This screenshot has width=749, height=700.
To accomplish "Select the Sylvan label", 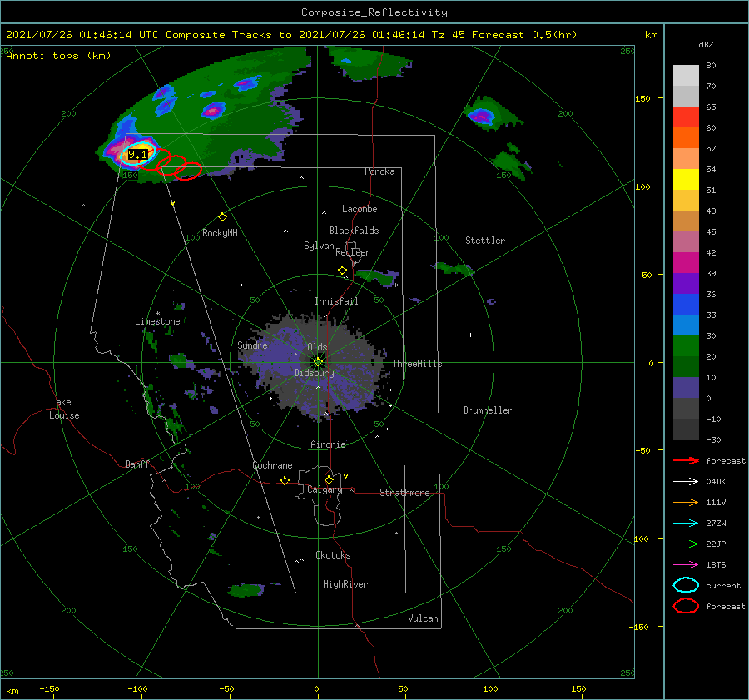I will pyautogui.click(x=319, y=245).
